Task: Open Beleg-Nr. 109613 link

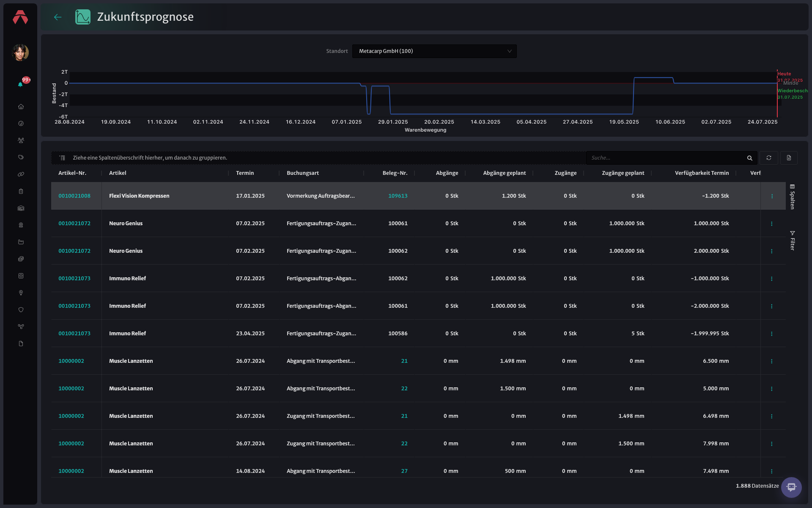Action: tap(398, 196)
